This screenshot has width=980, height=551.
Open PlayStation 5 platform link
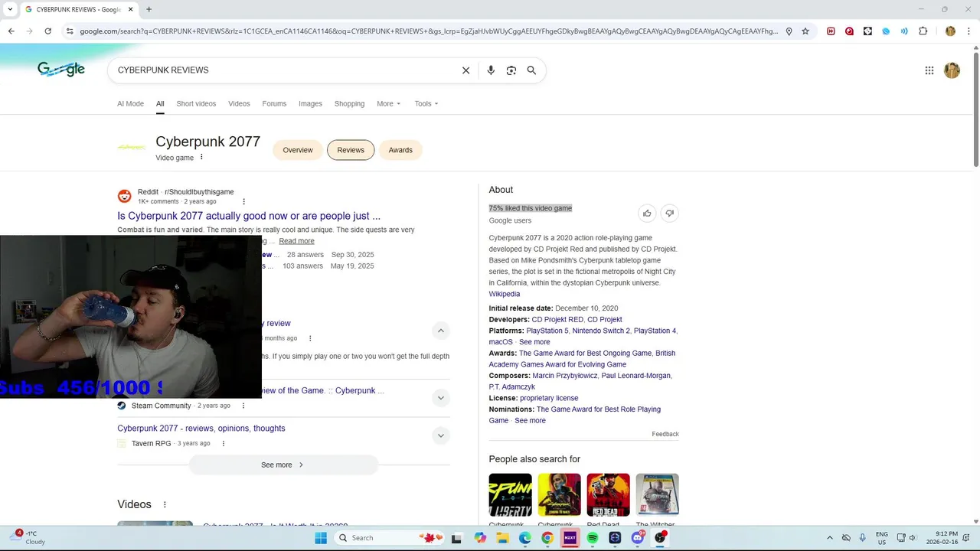pos(547,331)
